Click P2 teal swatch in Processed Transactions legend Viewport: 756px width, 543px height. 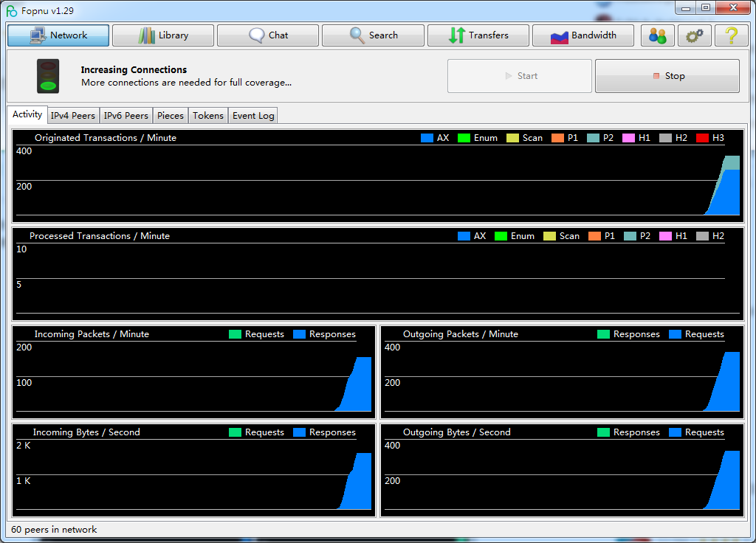630,236
